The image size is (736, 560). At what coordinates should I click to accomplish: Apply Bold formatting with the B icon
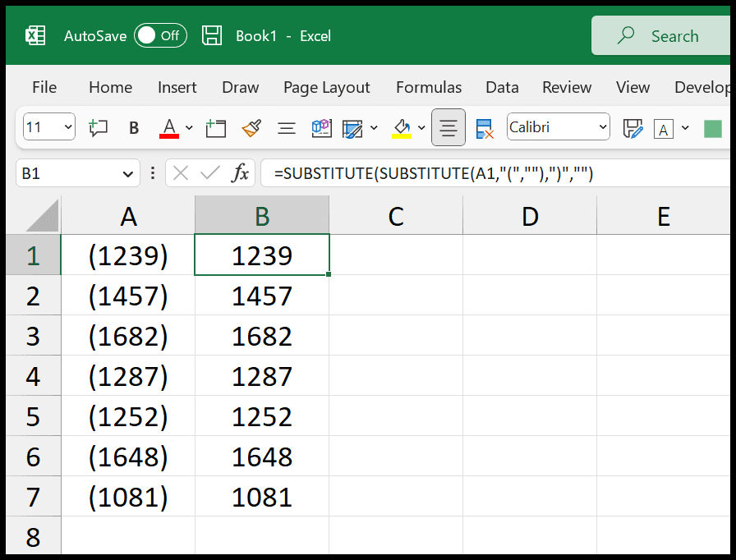134,127
